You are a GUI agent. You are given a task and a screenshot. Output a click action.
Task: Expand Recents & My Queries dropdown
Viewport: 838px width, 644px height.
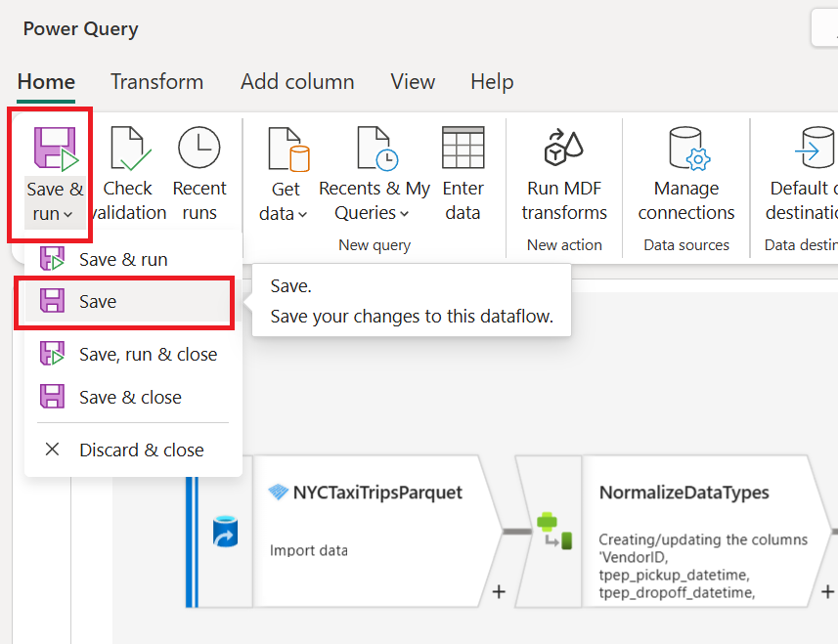point(405,214)
